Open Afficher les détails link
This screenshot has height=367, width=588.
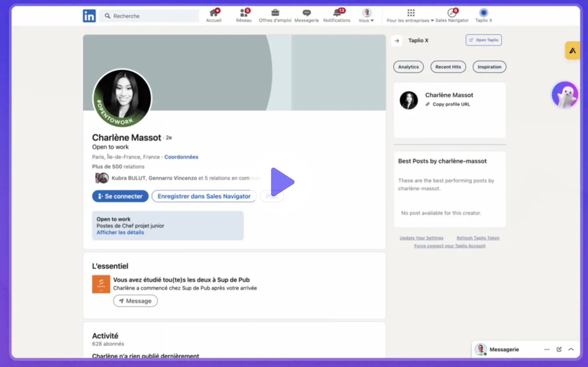click(x=120, y=232)
